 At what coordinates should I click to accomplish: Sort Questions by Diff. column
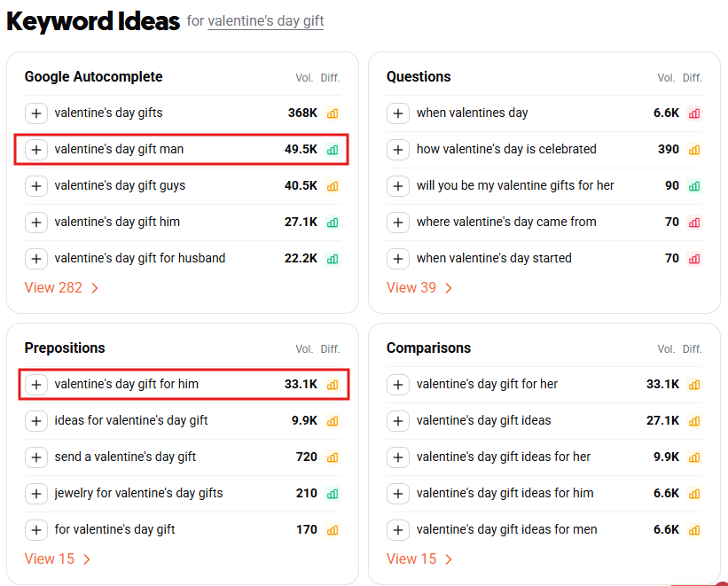(693, 78)
